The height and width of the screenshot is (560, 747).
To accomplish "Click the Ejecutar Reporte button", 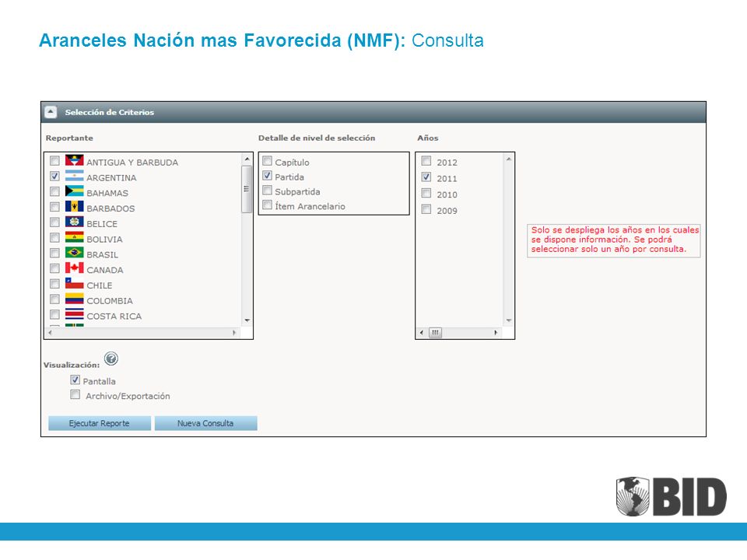I will click(x=100, y=423).
